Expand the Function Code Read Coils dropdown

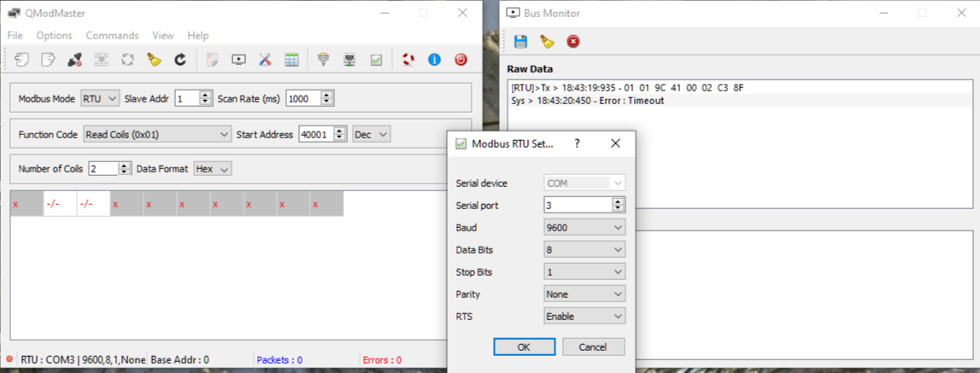[x=157, y=134]
